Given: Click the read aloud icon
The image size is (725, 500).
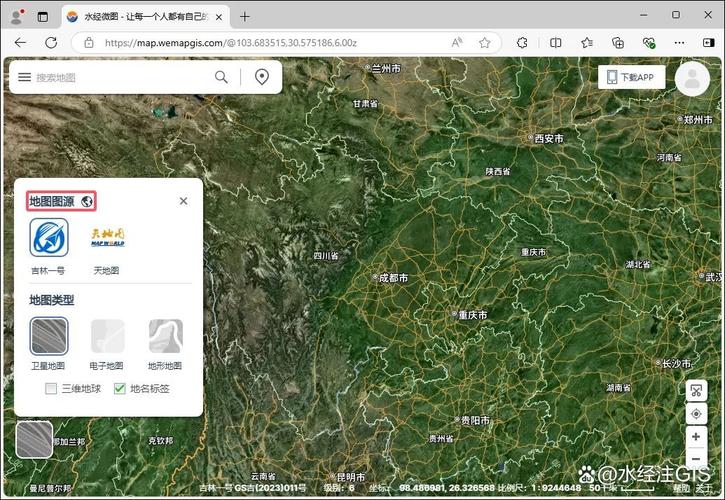Looking at the screenshot, I should coord(457,43).
